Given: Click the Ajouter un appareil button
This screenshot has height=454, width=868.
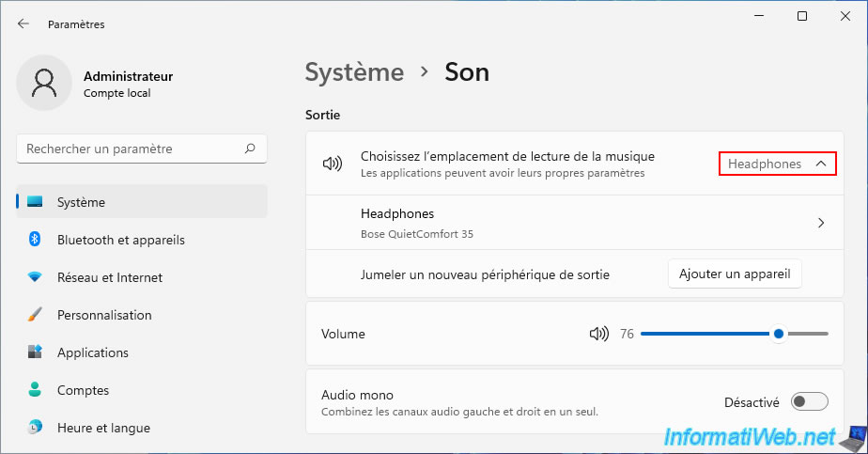Looking at the screenshot, I should pyautogui.click(x=735, y=274).
